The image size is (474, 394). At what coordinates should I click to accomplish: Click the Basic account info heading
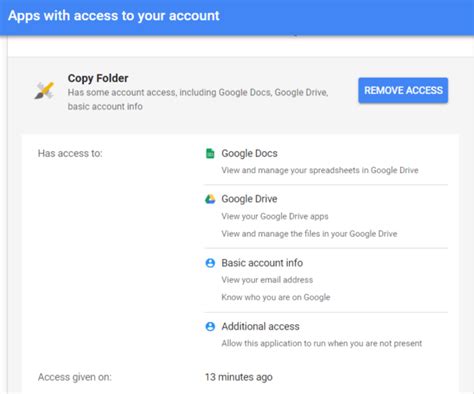262,263
